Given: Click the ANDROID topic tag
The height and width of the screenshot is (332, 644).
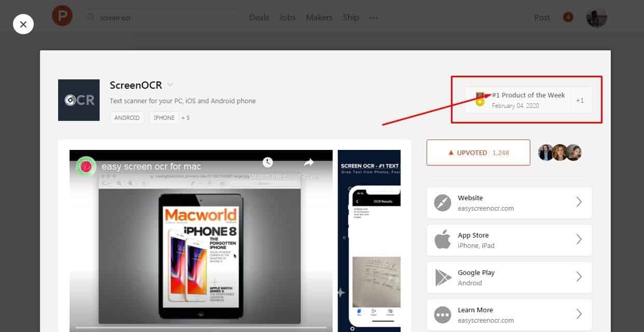Looking at the screenshot, I should (127, 118).
